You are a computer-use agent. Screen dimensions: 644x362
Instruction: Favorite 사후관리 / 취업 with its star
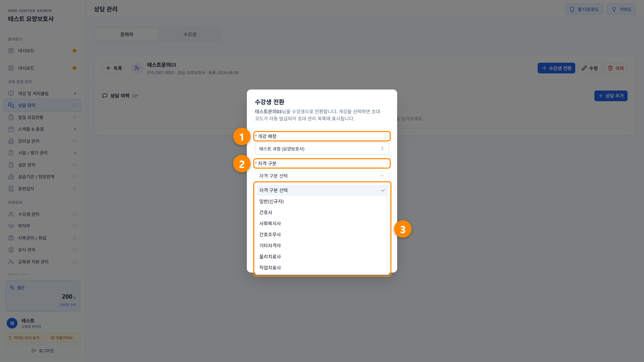pos(74,238)
